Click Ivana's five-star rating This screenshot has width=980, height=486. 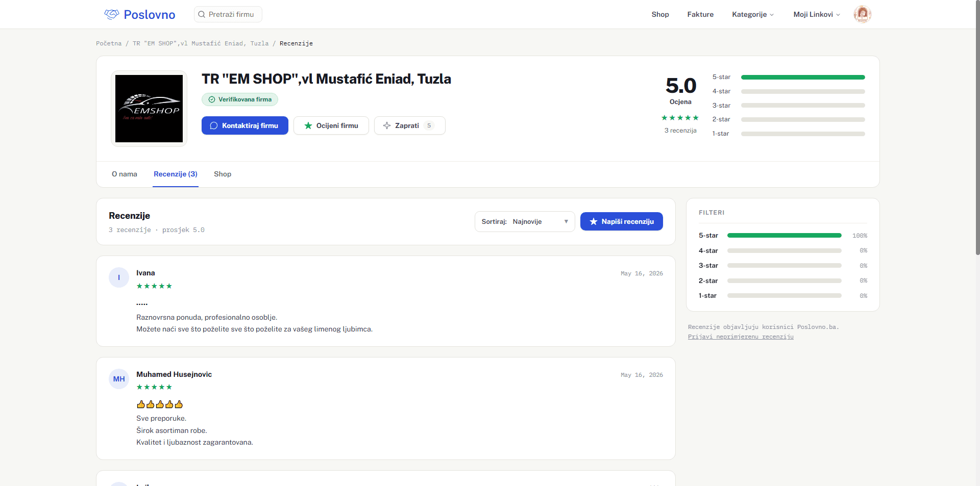tap(154, 286)
